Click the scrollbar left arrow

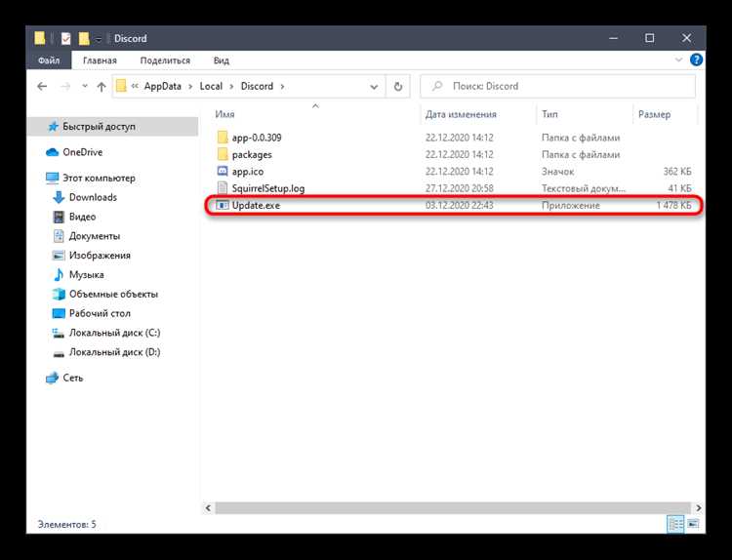(208, 507)
